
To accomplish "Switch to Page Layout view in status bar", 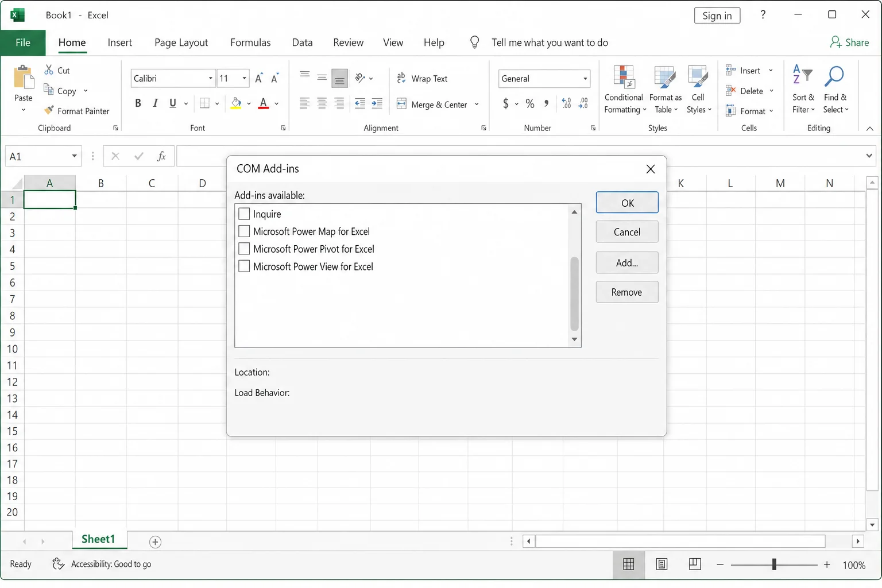I will (661, 564).
